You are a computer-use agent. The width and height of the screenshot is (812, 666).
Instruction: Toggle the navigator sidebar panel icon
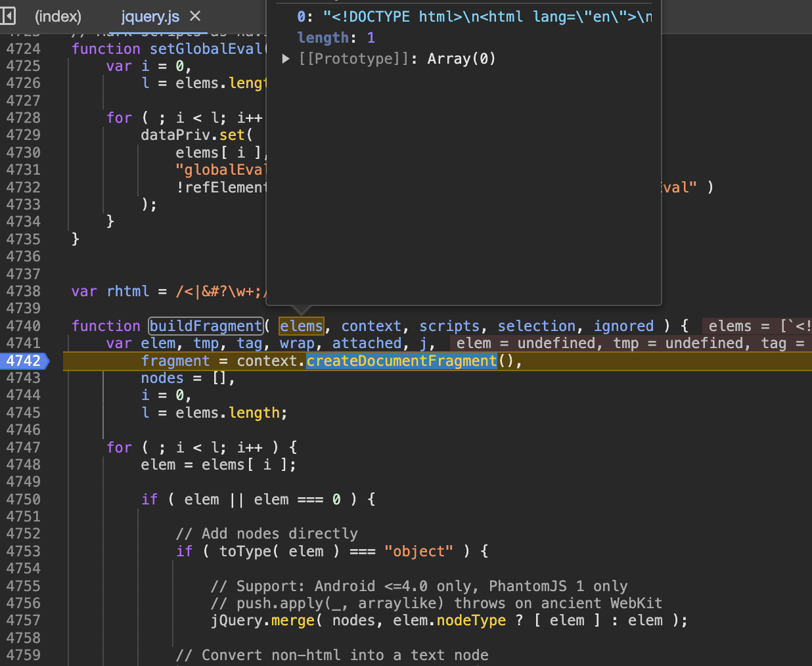(x=9, y=16)
